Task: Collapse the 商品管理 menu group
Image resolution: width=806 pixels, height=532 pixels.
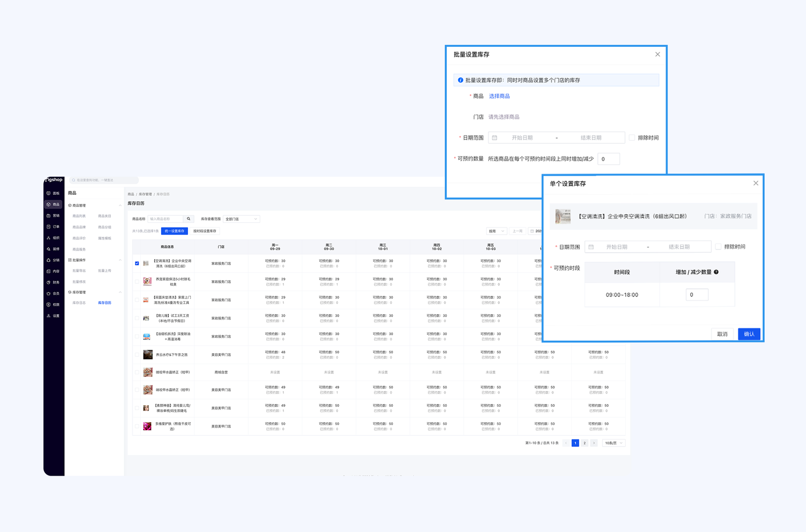Action: [x=120, y=205]
